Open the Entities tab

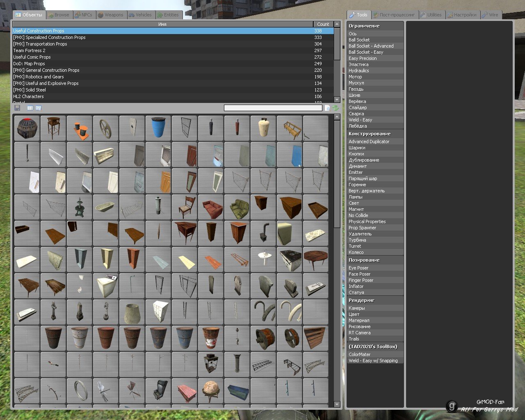[x=168, y=15]
